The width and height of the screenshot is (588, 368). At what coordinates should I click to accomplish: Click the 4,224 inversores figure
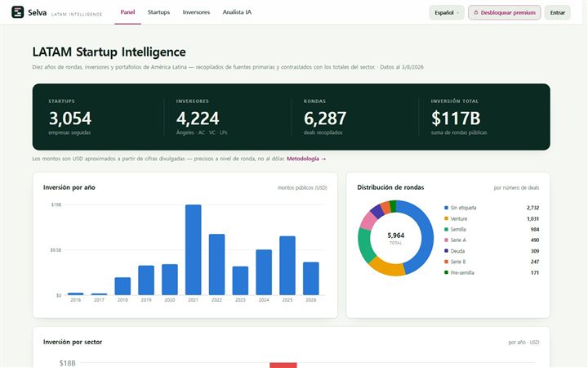tap(198, 119)
